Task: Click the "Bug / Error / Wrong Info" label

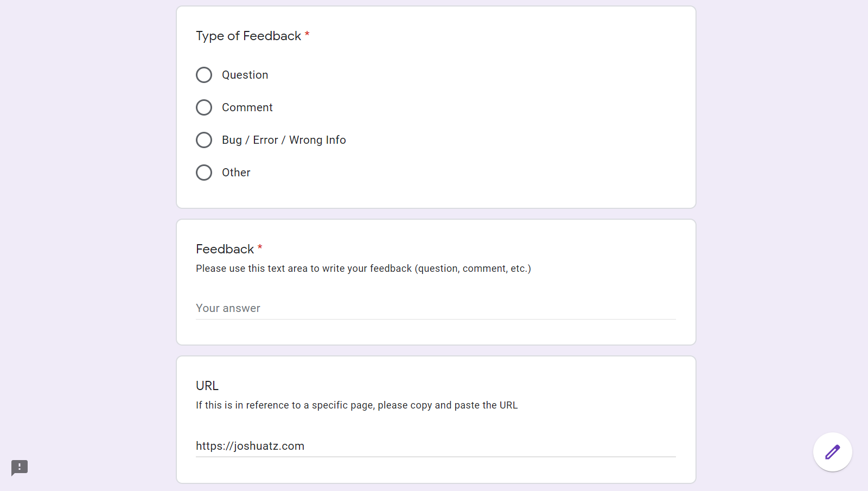Action: (x=284, y=140)
